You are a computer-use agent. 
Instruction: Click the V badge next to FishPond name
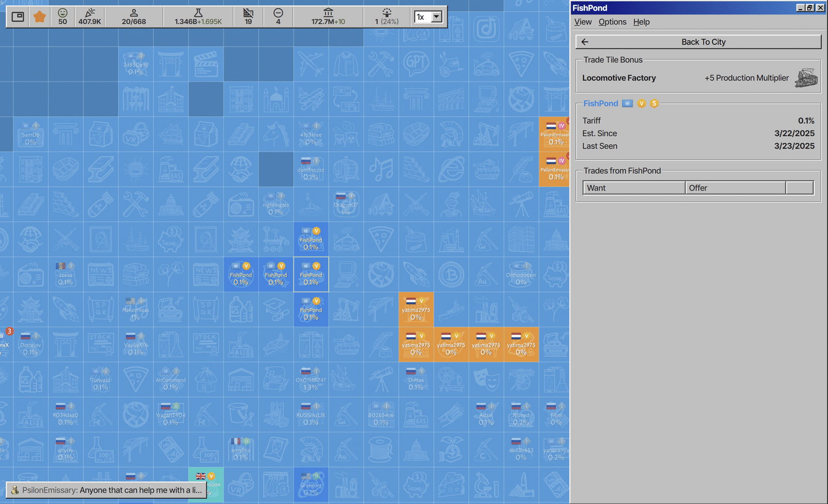[642, 103]
